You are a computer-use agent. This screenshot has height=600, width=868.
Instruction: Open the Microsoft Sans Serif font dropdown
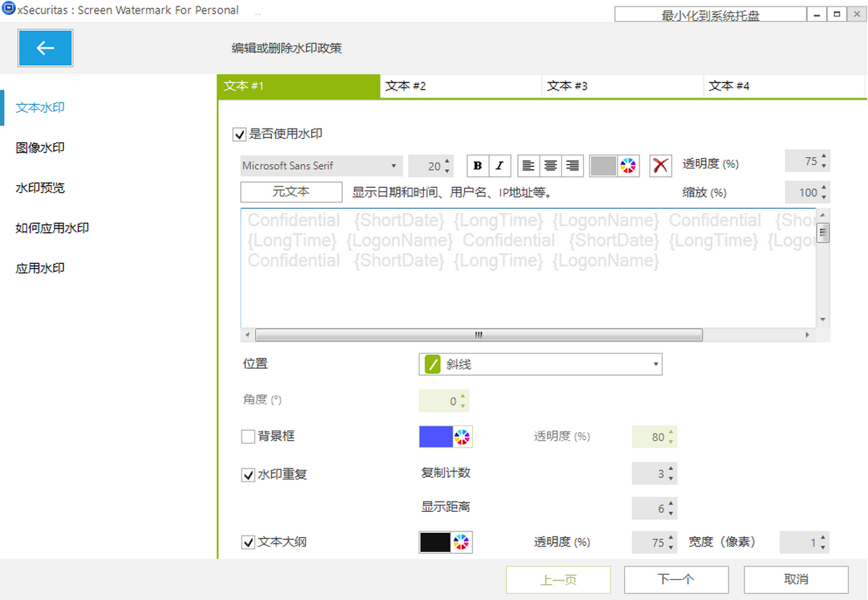(x=321, y=166)
